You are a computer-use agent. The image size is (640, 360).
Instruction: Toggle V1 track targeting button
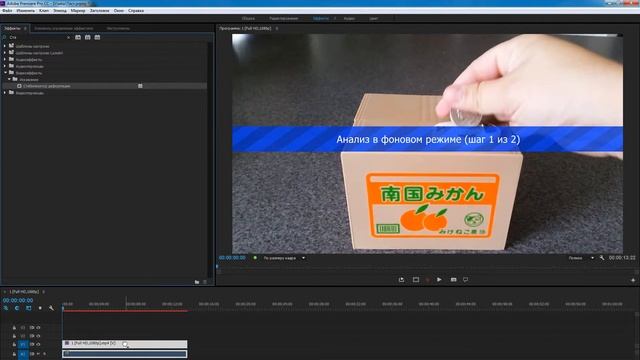(x=23, y=344)
